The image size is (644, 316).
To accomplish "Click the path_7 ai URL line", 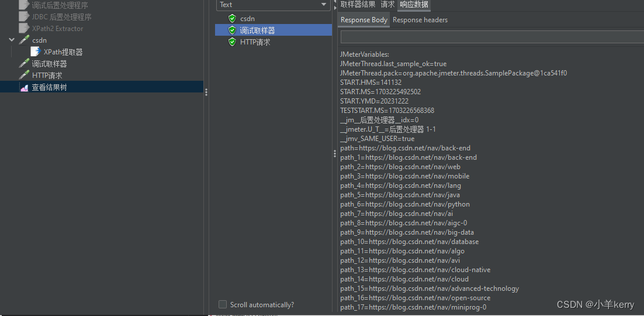I will click(397, 214).
